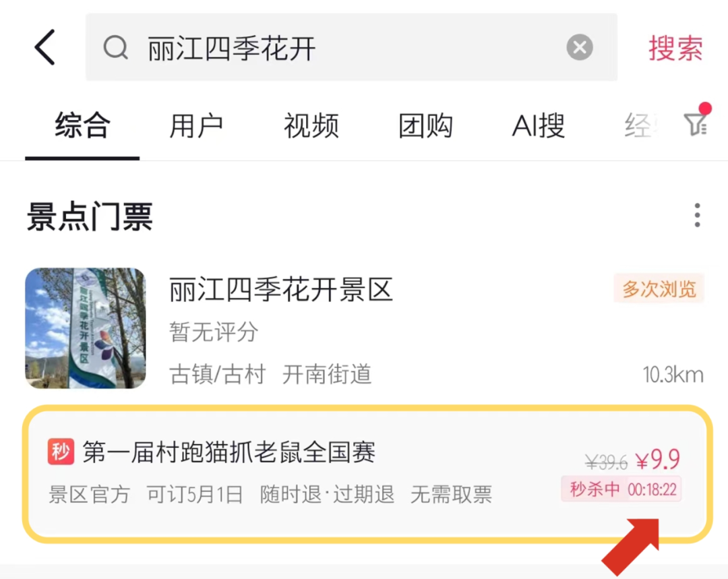Image resolution: width=728 pixels, height=579 pixels.
Task: Tap the partially hidden 经 tab
Action: [x=641, y=125]
